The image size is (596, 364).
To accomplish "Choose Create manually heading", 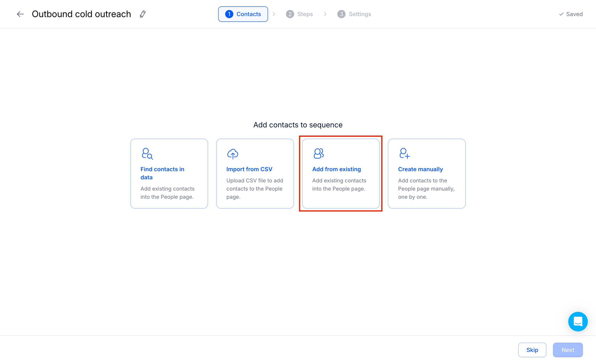I will [420, 169].
